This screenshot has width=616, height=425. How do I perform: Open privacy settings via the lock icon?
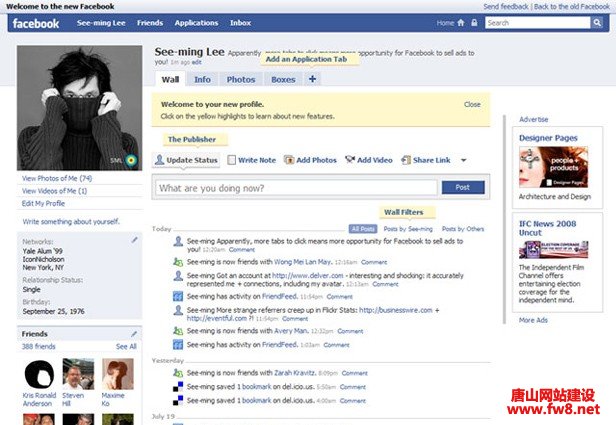(474, 23)
